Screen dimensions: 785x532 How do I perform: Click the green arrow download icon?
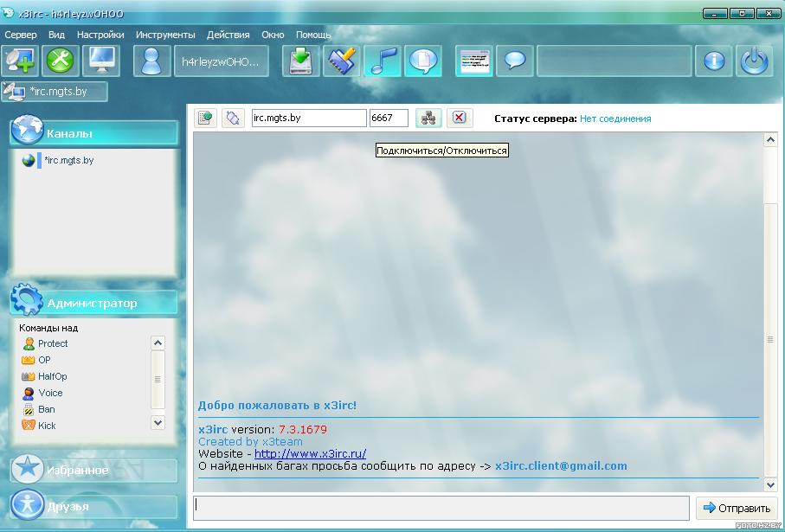click(301, 61)
